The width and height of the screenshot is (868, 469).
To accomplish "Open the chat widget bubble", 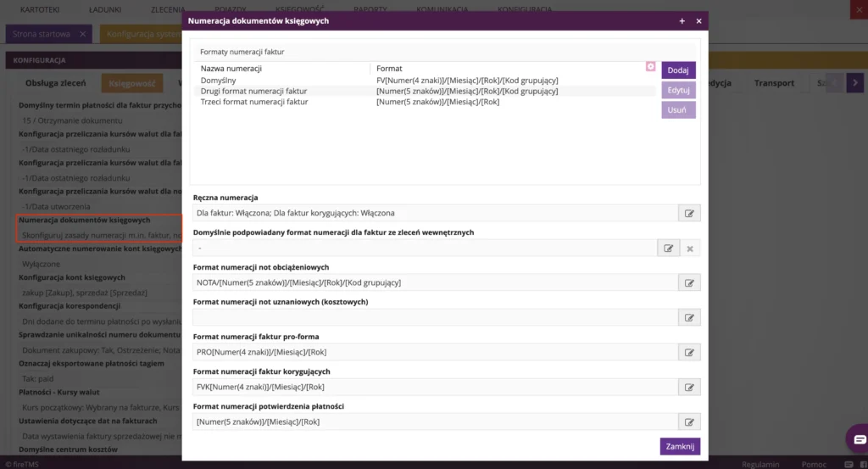I will click(858, 439).
